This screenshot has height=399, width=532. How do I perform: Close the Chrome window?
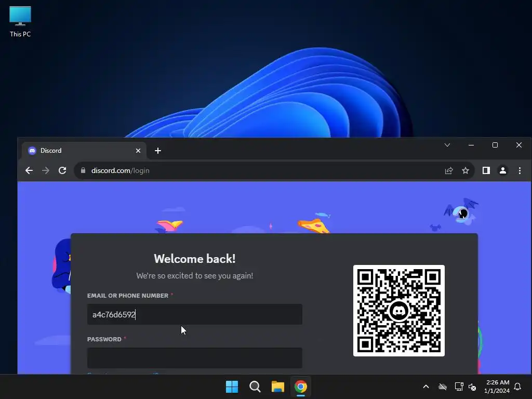pos(519,145)
